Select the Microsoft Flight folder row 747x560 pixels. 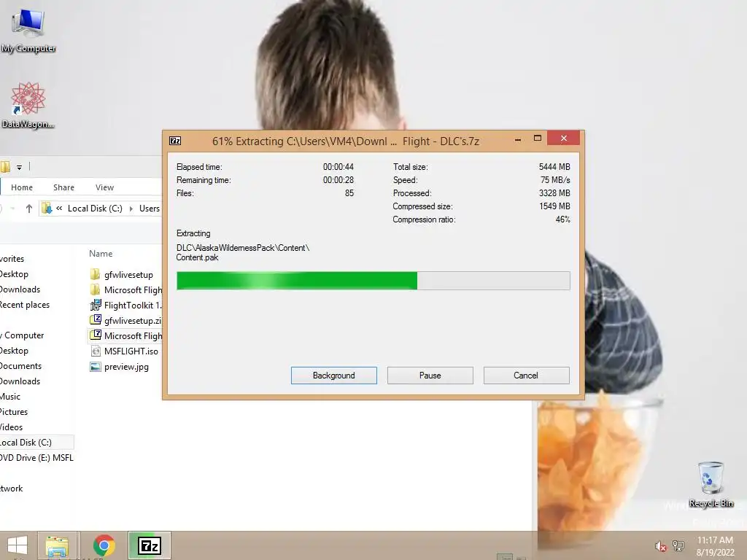point(125,289)
